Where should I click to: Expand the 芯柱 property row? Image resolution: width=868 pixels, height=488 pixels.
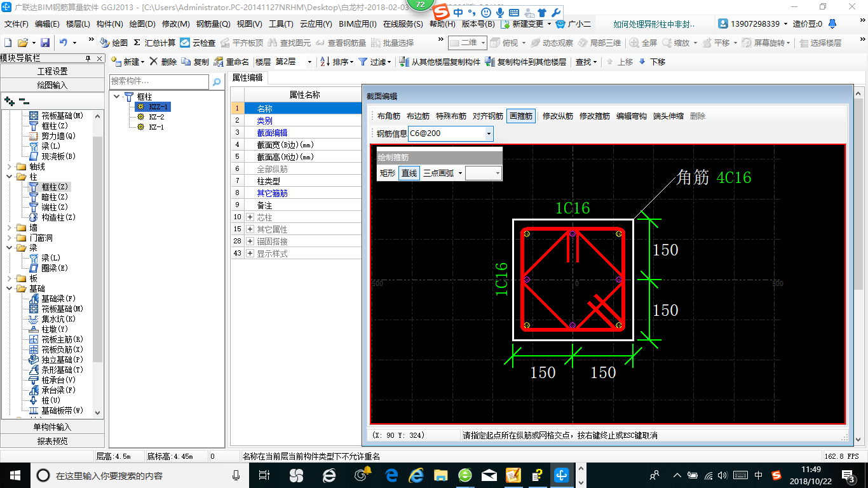(250, 217)
